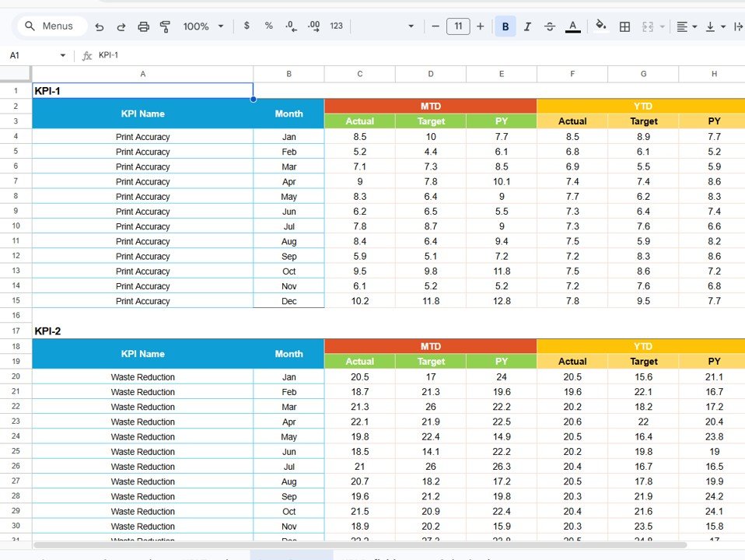
Task: Open the borders tool
Action: 624,26
